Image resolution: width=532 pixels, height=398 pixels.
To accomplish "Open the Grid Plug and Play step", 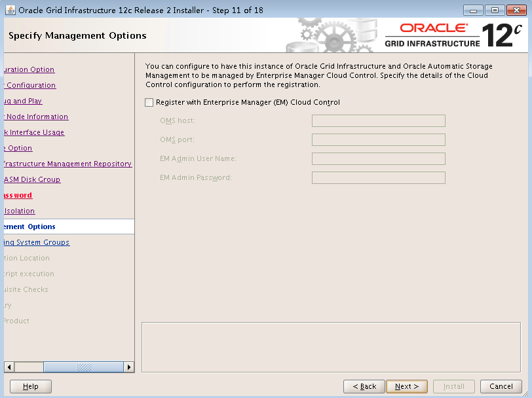I will (23, 101).
